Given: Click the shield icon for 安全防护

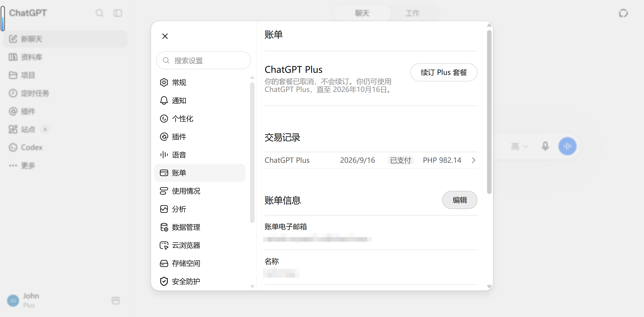Looking at the screenshot, I should (x=164, y=281).
